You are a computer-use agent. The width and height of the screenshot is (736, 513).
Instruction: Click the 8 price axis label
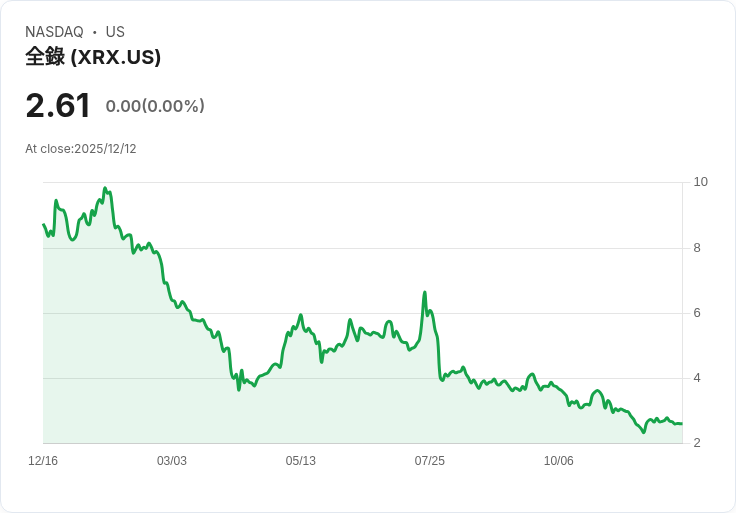(697, 248)
